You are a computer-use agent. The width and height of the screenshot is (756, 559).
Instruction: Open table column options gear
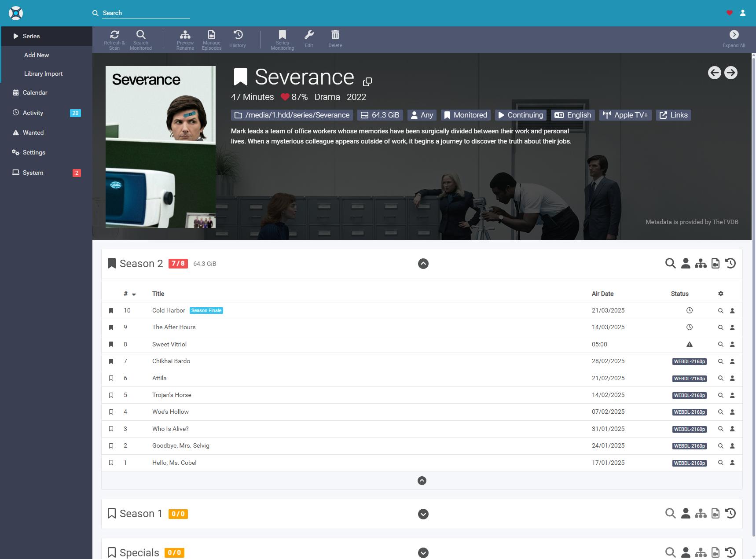pyautogui.click(x=720, y=294)
